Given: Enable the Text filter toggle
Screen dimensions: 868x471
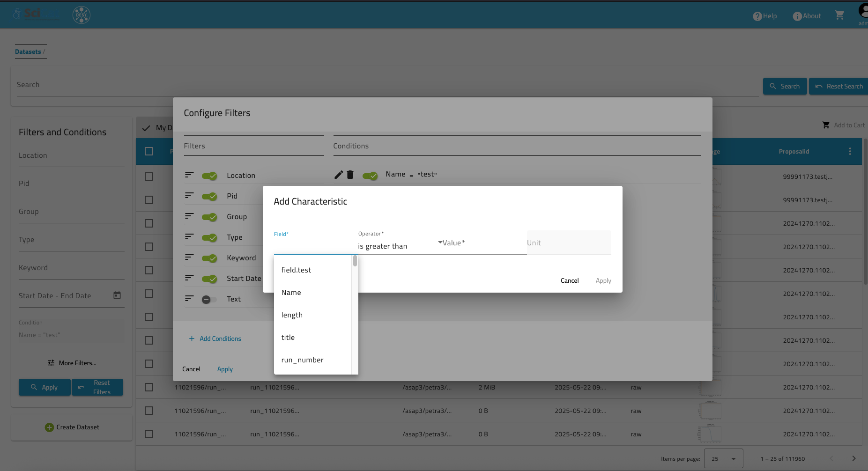Looking at the screenshot, I should 209,300.
